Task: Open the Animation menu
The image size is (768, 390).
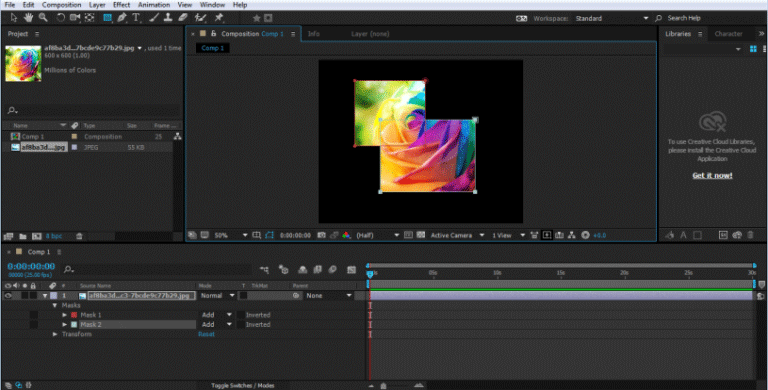Action: (153, 4)
